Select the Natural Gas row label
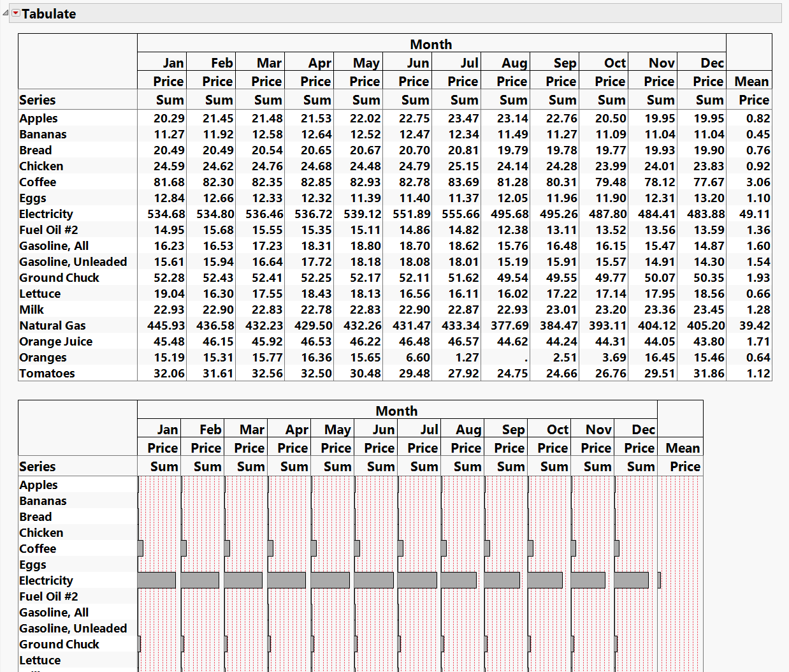 click(x=52, y=325)
